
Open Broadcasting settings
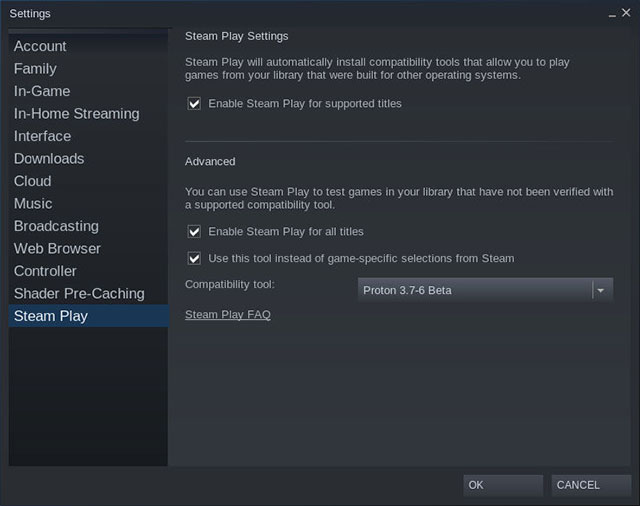click(56, 226)
